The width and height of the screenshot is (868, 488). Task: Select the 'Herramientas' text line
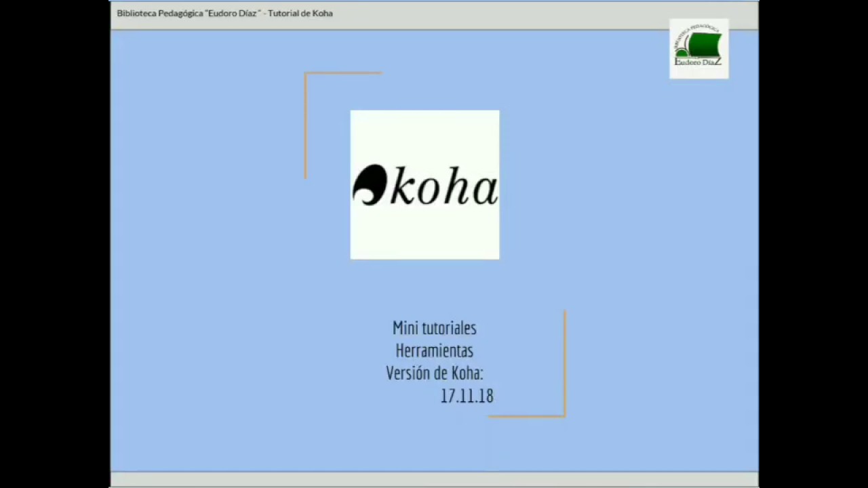point(435,350)
